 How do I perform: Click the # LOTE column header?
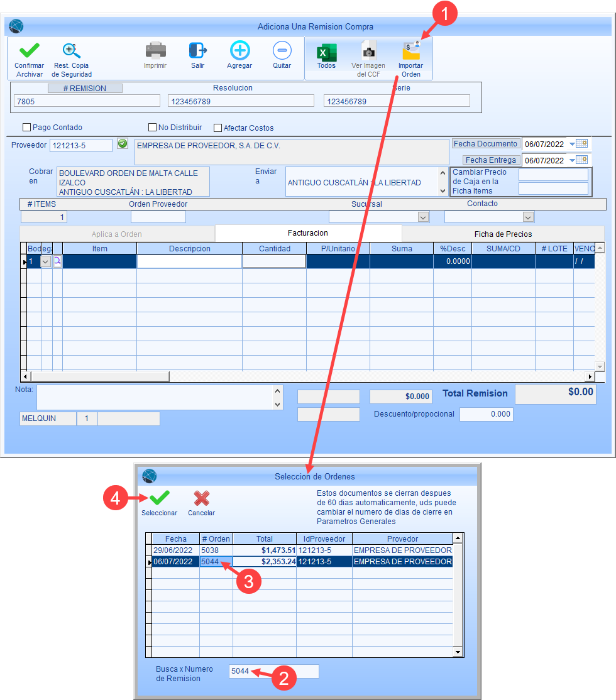point(554,249)
